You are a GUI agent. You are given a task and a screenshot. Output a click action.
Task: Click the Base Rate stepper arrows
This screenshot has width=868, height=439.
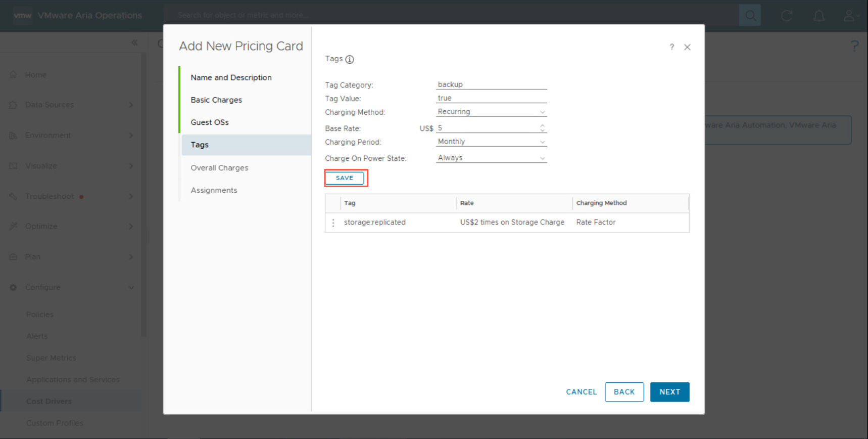tap(542, 128)
